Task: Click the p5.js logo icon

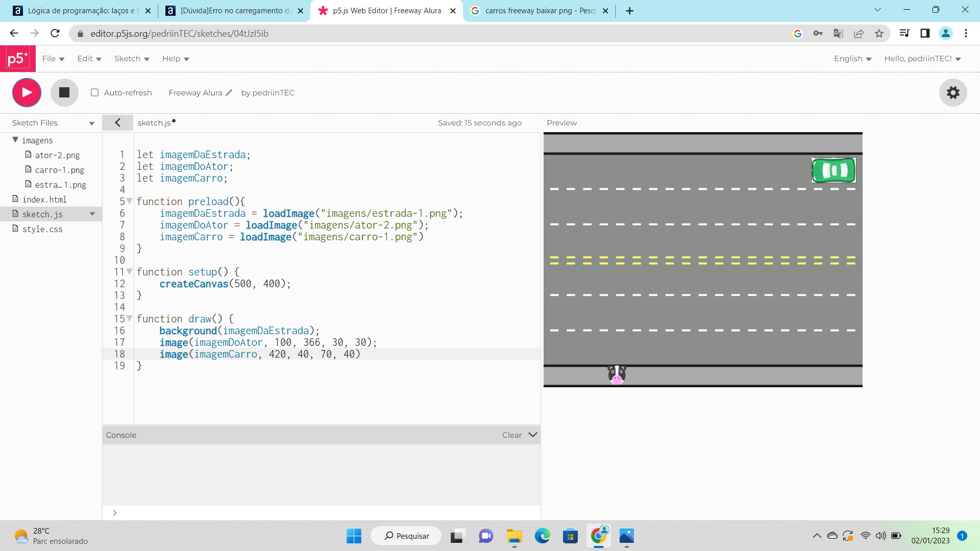Action: point(17,59)
